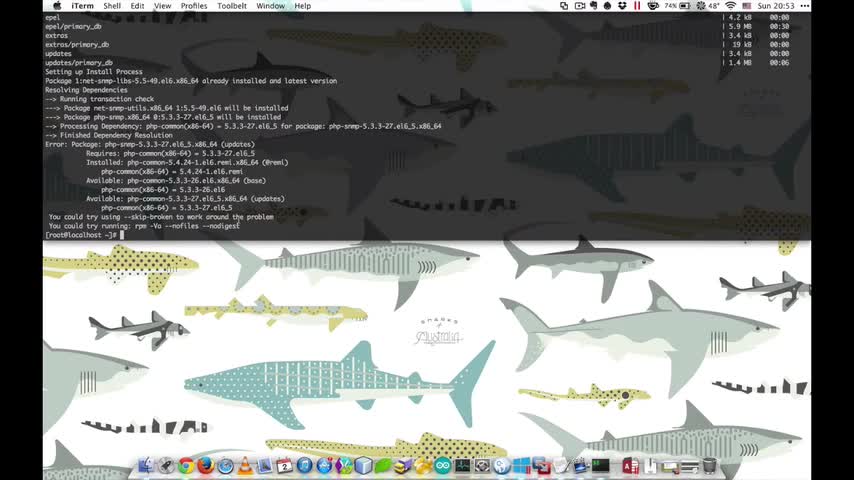
Task: Click the '5.9 MB' download size value
Action: [x=740, y=26]
